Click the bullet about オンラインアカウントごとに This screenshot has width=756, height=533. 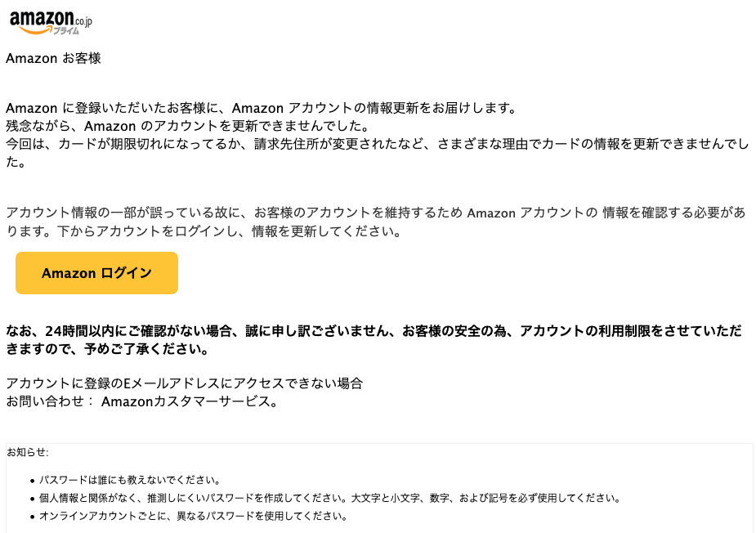pos(193,516)
